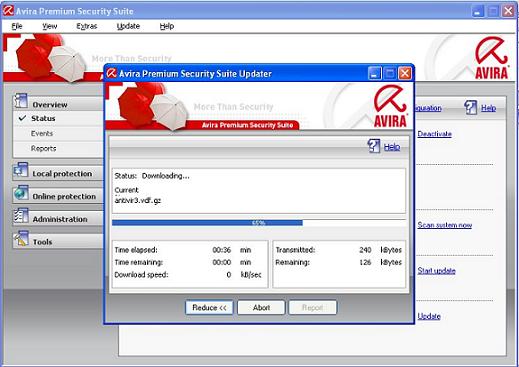Minimize the main Avira window

478,11
